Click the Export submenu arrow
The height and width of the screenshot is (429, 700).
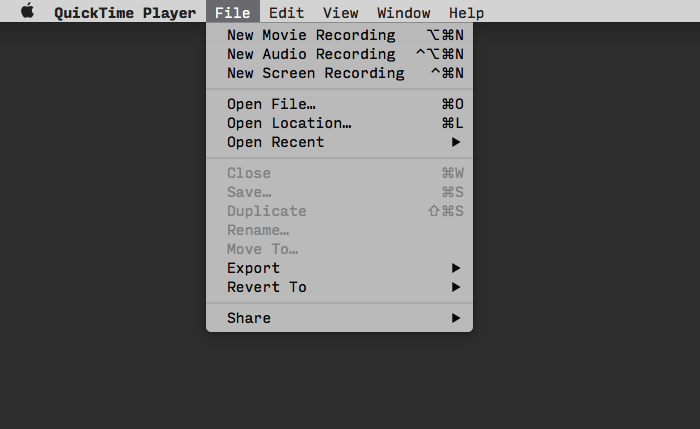456,268
